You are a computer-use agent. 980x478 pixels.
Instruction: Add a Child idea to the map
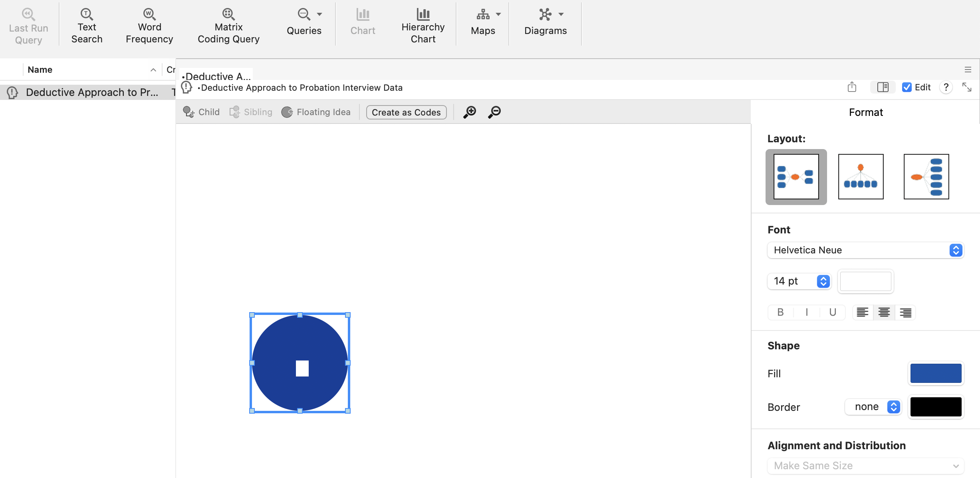coord(201,112)
